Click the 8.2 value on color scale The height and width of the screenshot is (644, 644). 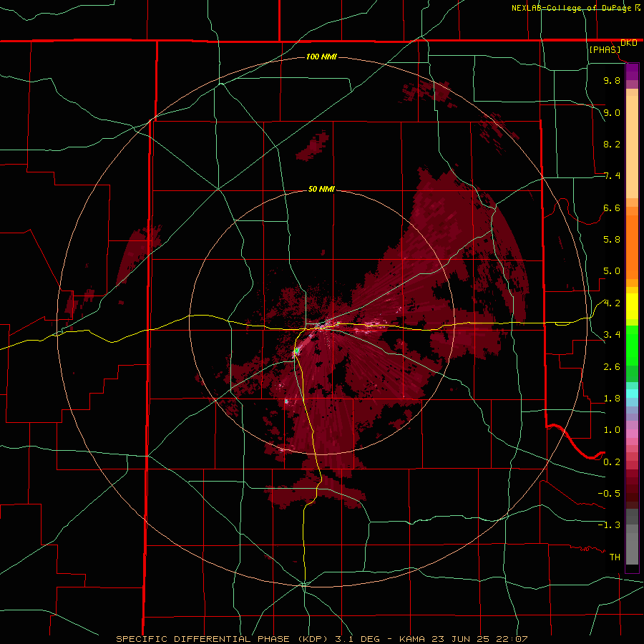[612, 144]
